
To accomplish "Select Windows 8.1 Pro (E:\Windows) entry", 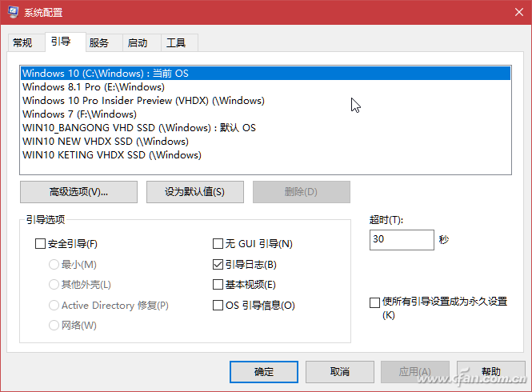I will (266, 87).
